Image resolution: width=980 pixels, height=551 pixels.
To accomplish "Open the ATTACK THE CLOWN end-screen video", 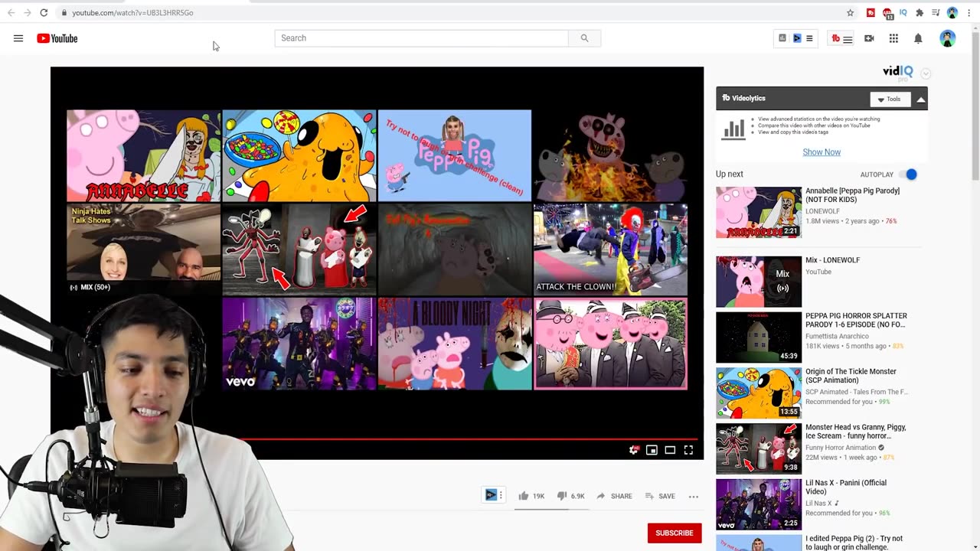I will click(610, 249).
